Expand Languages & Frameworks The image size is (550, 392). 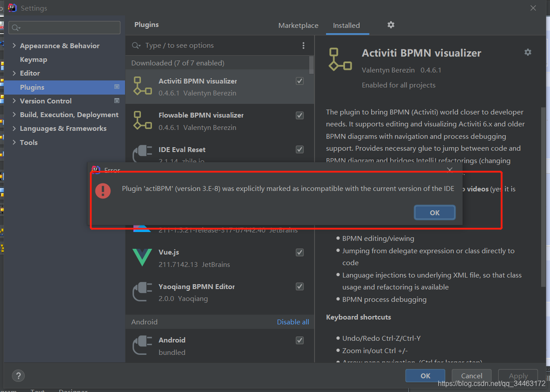point(14,128)
